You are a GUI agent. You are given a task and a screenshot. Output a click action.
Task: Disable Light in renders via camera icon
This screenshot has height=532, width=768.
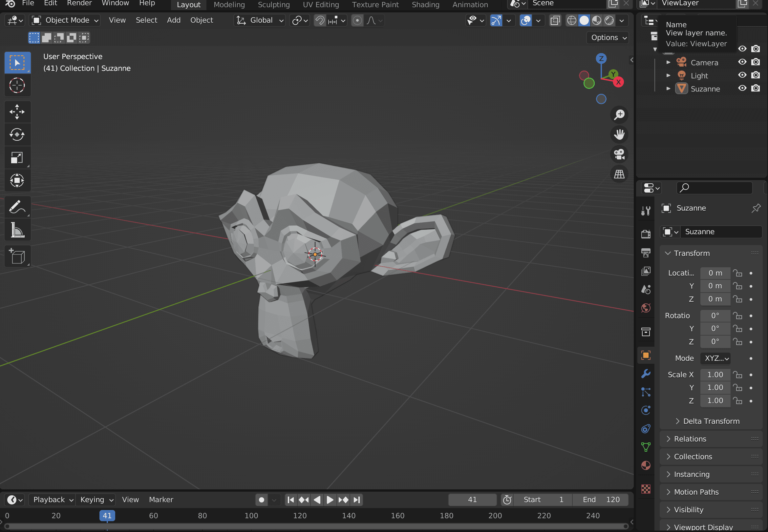point(756,75)
